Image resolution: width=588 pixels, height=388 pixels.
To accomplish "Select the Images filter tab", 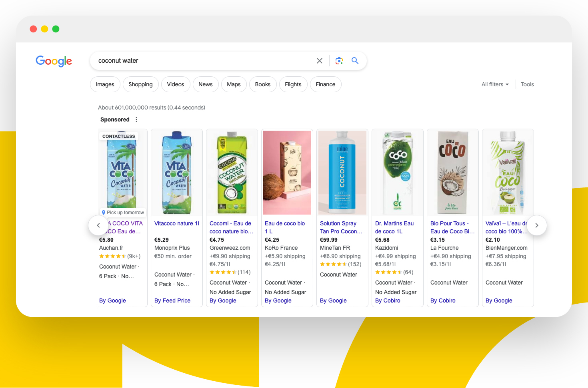I will coord(105,84).
